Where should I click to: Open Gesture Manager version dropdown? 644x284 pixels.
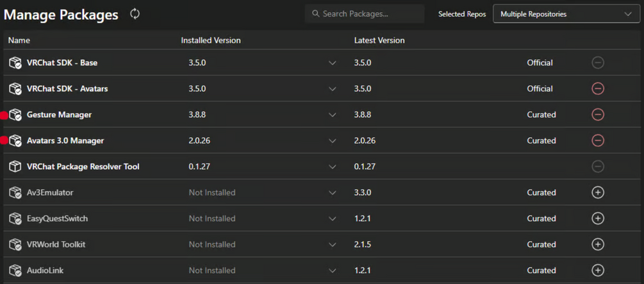coord(332,115)
